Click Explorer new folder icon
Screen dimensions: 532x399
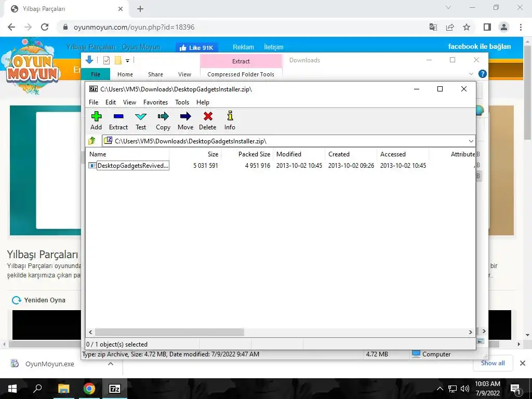coord(118,60)
